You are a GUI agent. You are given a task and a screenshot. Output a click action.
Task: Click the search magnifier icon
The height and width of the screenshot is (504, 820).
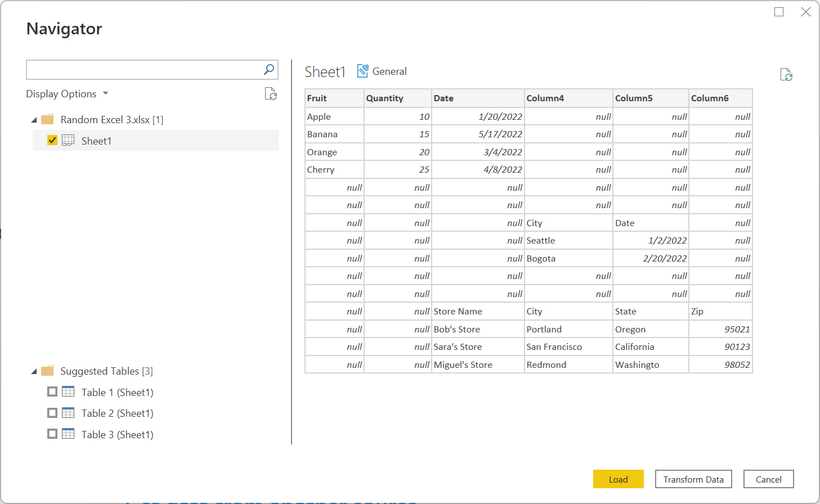[x=269, y=70]
